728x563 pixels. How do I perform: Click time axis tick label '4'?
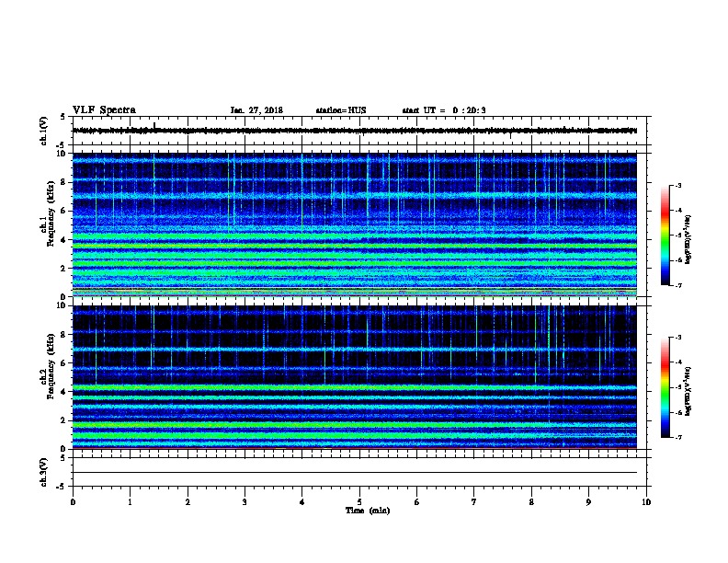pyautogui.click(x=302, y=502)
